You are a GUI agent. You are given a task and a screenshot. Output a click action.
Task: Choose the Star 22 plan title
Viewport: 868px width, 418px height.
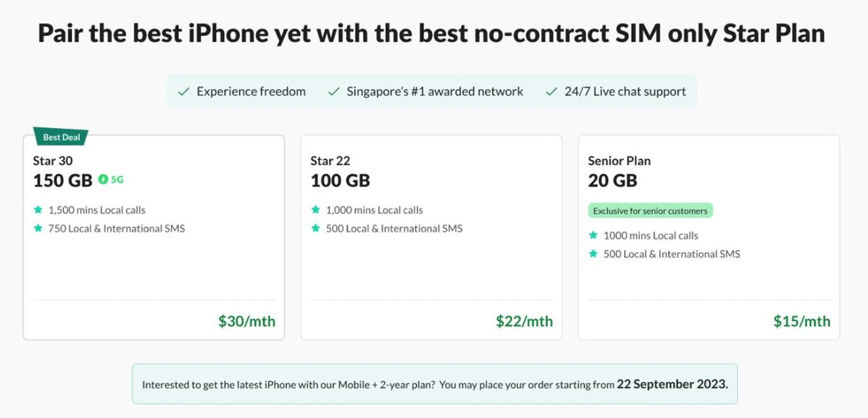[330, 160]
